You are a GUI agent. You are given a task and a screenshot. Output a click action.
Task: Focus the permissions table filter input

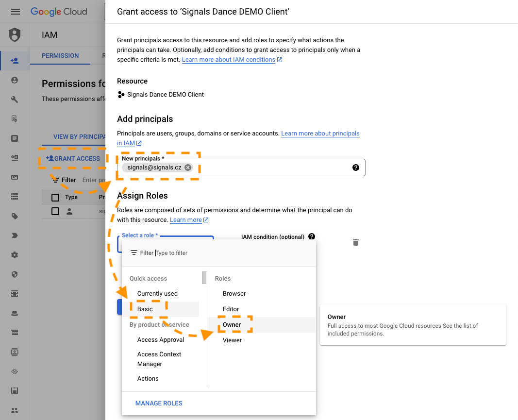tap(94, 180)
